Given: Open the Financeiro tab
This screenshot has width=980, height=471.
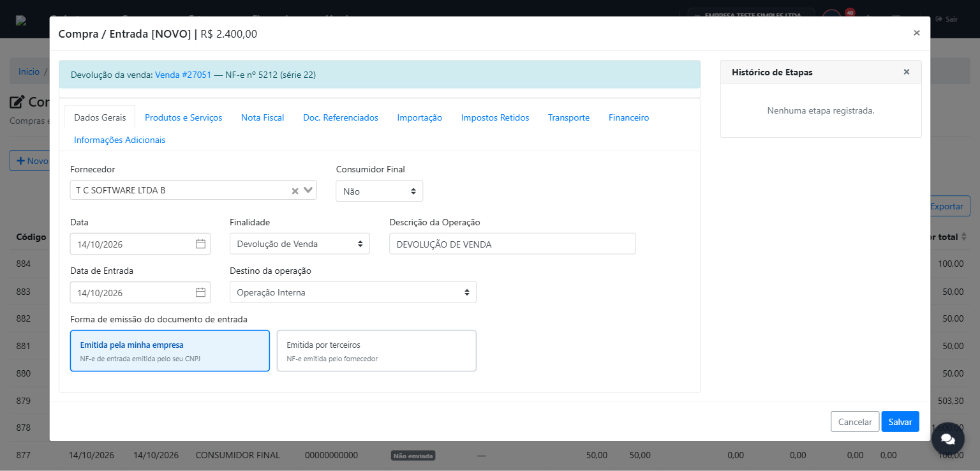Looking at the screenshot, I should [629, 117].
